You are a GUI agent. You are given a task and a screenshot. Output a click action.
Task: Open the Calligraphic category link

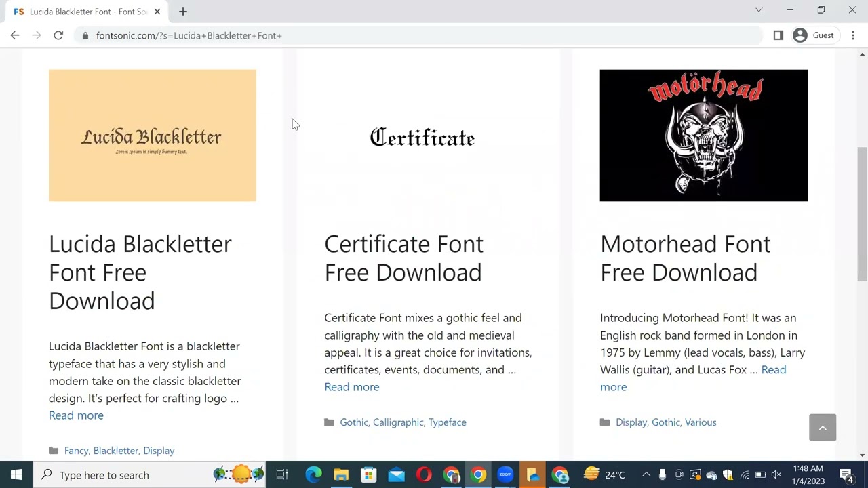tap(398, 422)
